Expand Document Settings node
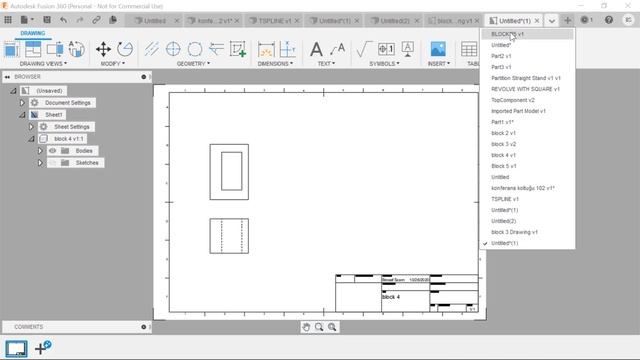 coord(22,103)
